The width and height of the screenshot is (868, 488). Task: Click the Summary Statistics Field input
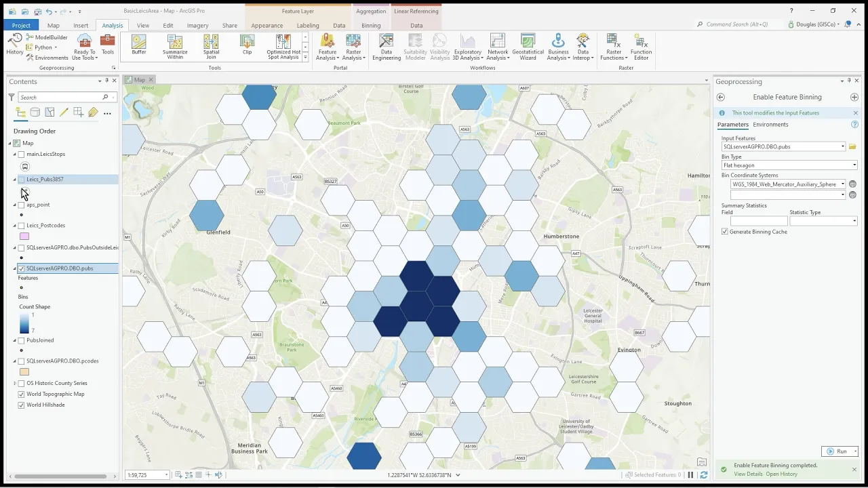[x=759, y=221]
